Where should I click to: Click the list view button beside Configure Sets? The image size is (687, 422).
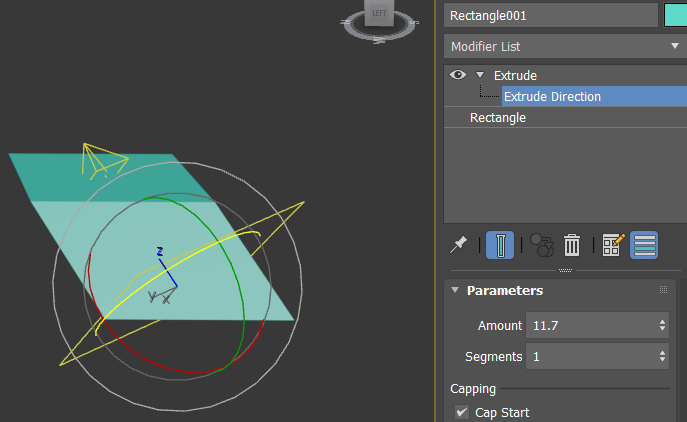(644, 245)
